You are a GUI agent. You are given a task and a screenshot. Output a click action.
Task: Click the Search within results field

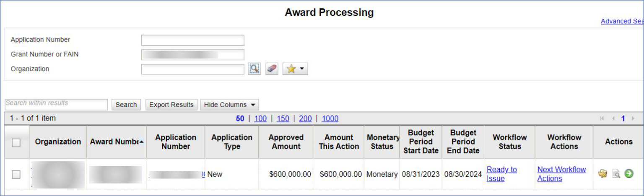tap(56, 104)
